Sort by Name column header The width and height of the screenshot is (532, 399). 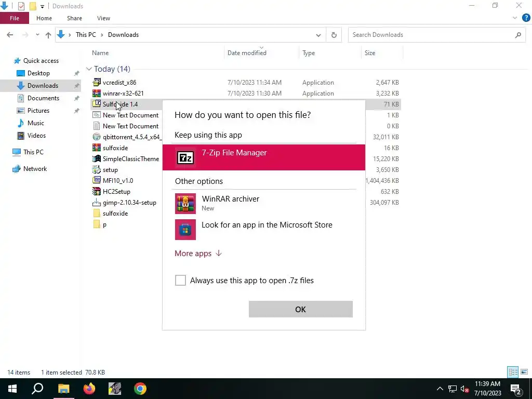pos(100,53)
